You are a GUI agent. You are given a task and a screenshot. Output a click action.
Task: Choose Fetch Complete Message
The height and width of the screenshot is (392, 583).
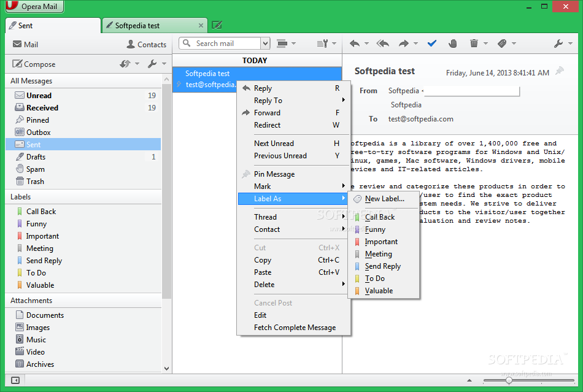click(x=294, y=328)
